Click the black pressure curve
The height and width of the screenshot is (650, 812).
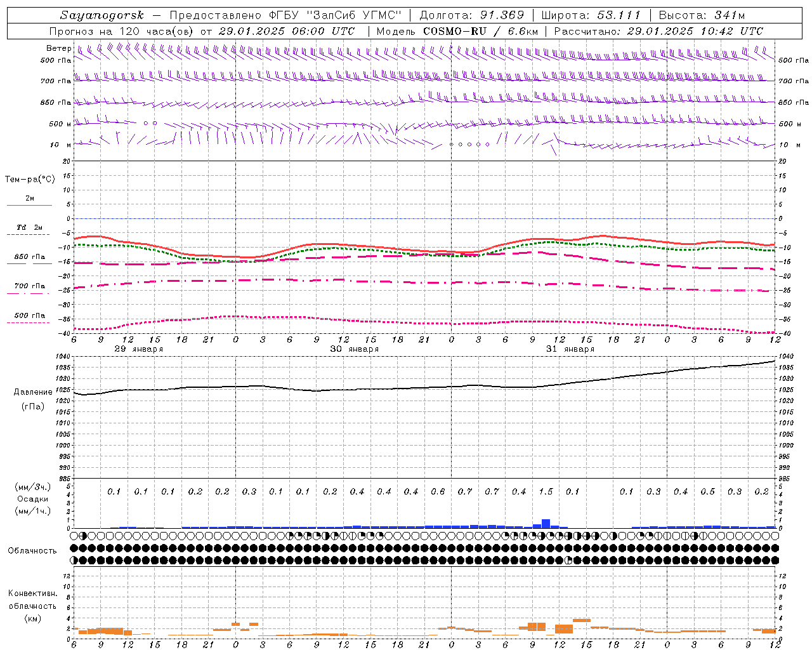click(424, 387)
